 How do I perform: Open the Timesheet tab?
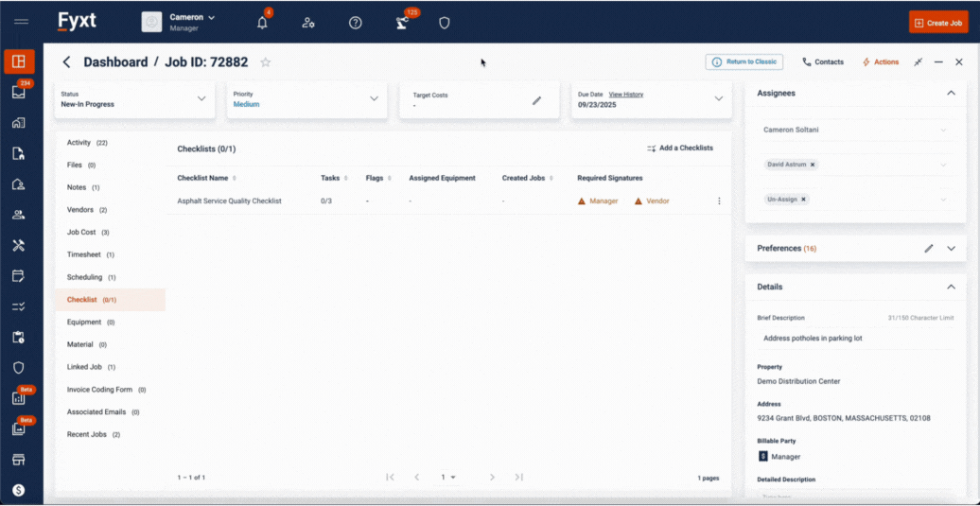[84, 255]
